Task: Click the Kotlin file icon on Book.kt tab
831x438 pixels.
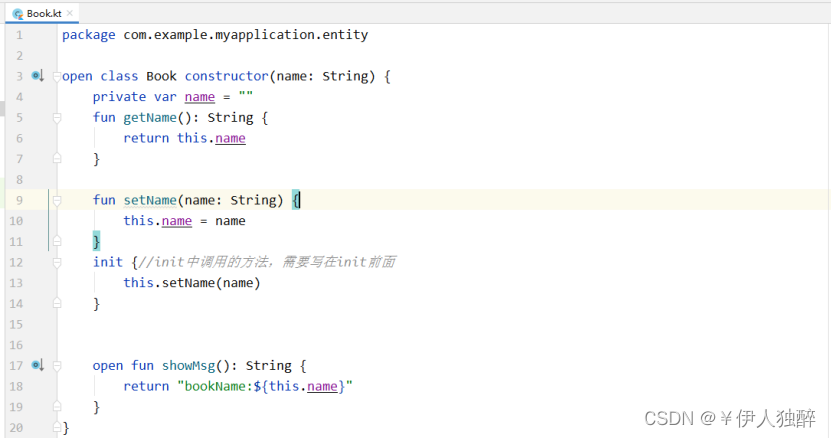Action: (x=18, y=14)
